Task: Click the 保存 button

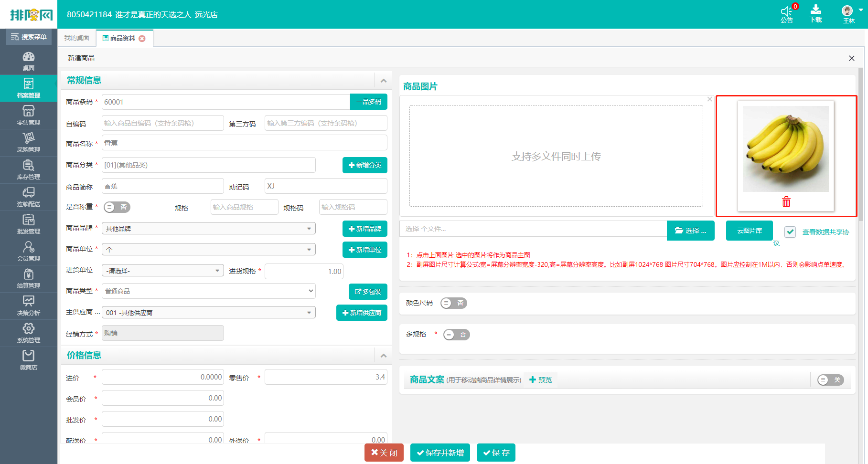Action: (496, 453)
